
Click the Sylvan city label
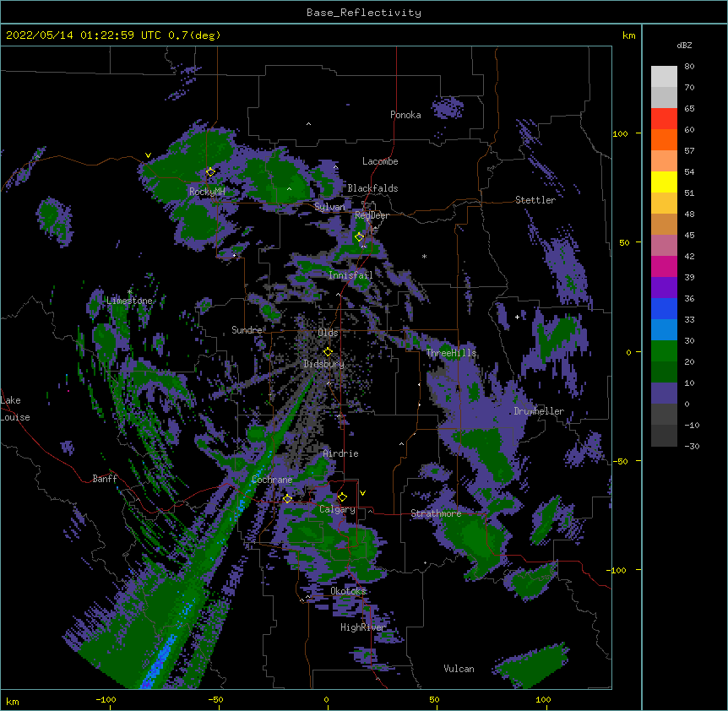coord(329,207)
